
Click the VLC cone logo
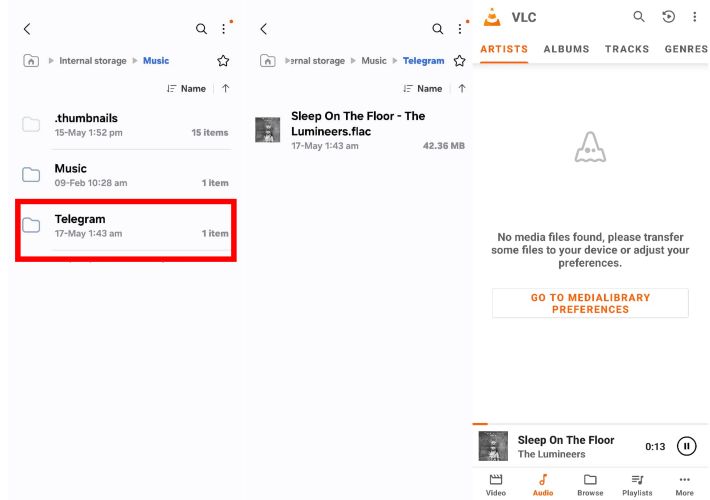point(492,17)
